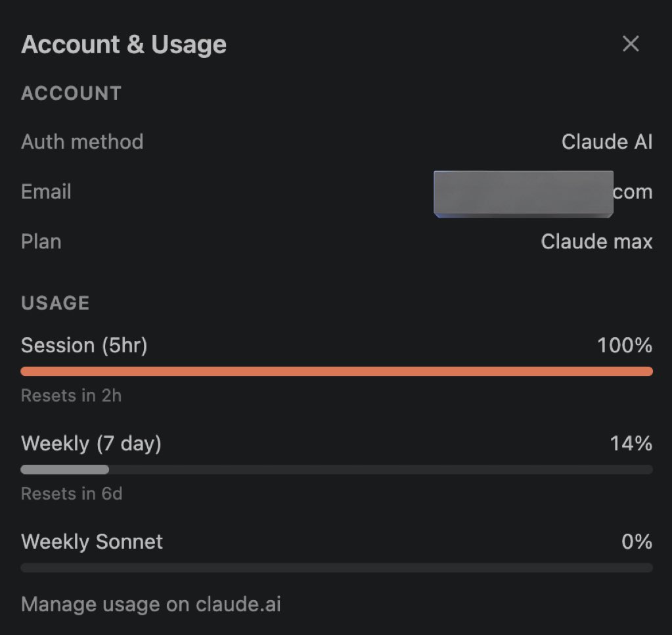Screen dimensions: 672x635
Task: Click the Weekly (7 day) progress bar
Action: coord(336,469)
